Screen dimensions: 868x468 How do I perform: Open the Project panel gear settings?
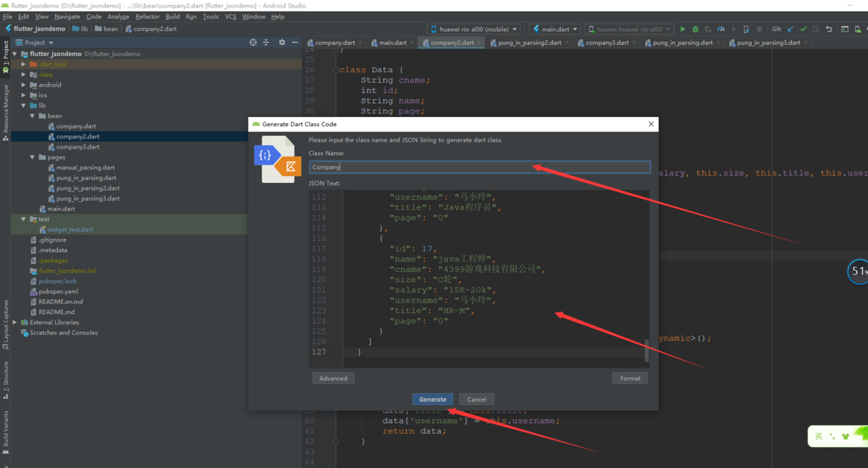(282, 43)
